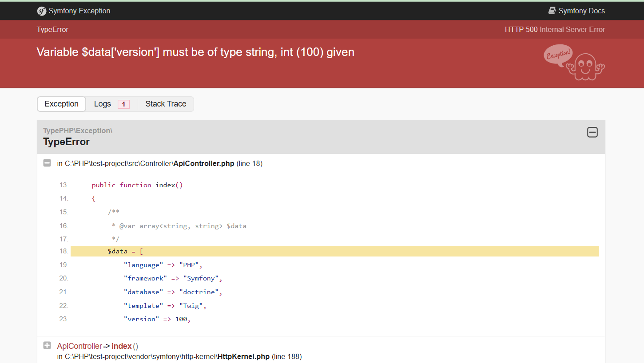644x363 pixels.
Task: Click the opening brace on line 14
Action: click(94, 199)
